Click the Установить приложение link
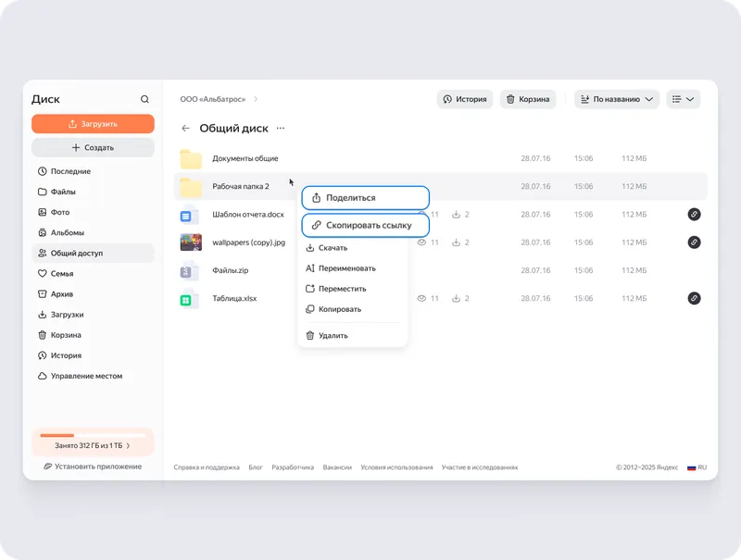 tap(94, 467)
